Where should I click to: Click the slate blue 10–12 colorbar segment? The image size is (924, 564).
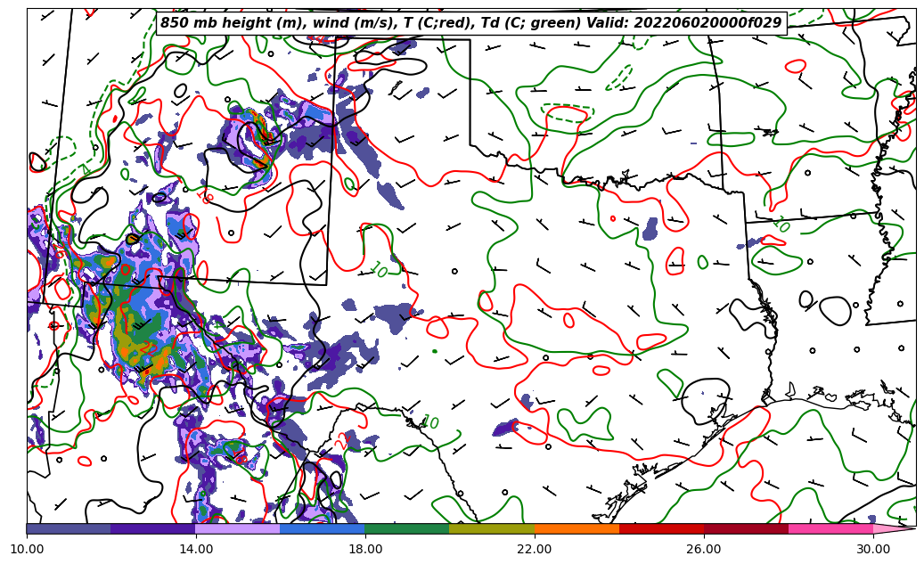pos(69,528)
